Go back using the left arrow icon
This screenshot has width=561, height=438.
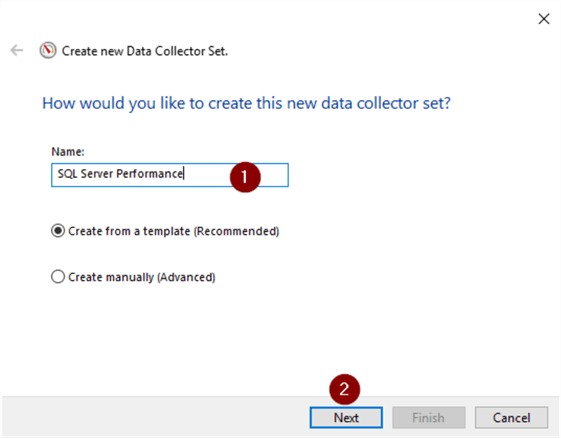16,50
